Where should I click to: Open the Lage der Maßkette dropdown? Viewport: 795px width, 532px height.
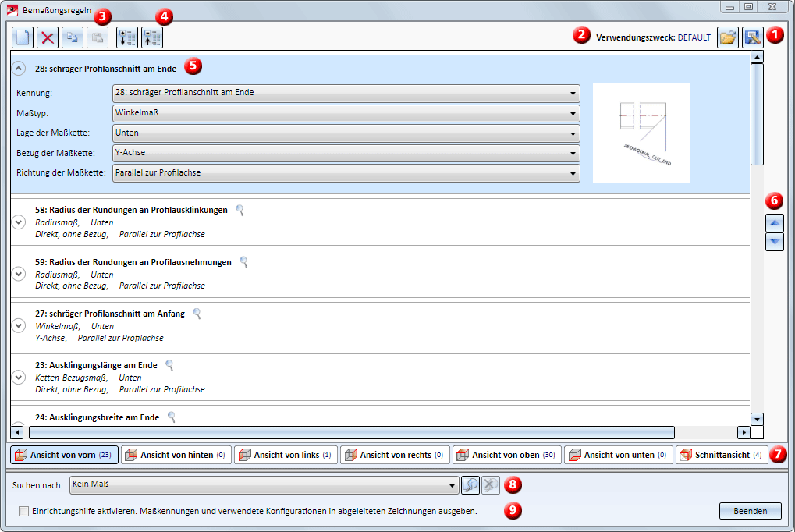346,133
